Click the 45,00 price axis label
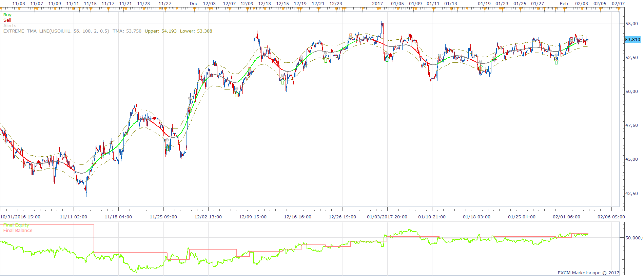 click(x=631, y=159)
